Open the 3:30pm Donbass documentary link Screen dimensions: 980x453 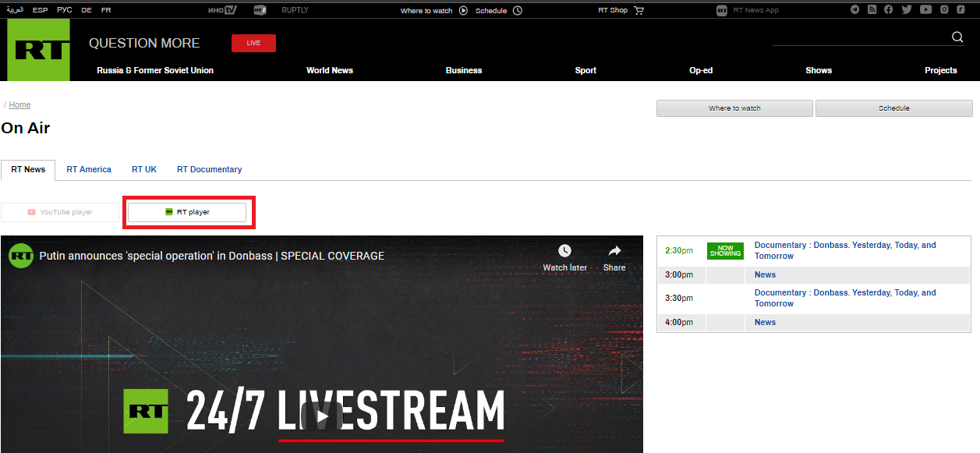click(845, 298)
